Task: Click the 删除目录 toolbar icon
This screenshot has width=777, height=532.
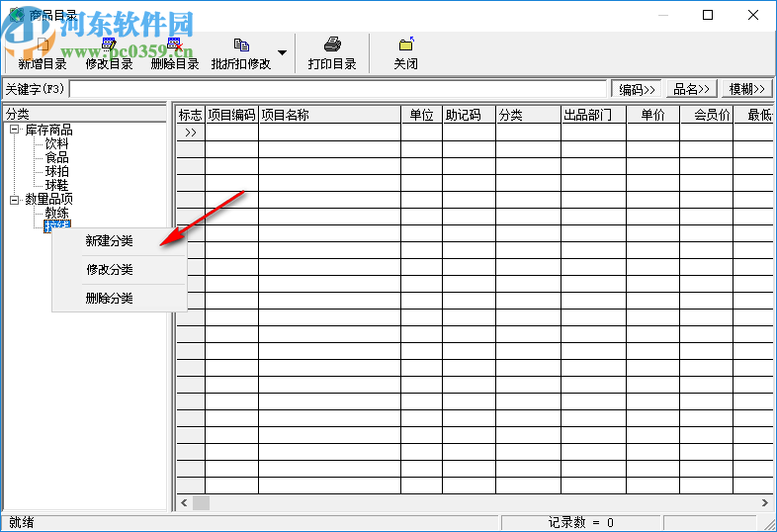Action: tap(175, 44)
